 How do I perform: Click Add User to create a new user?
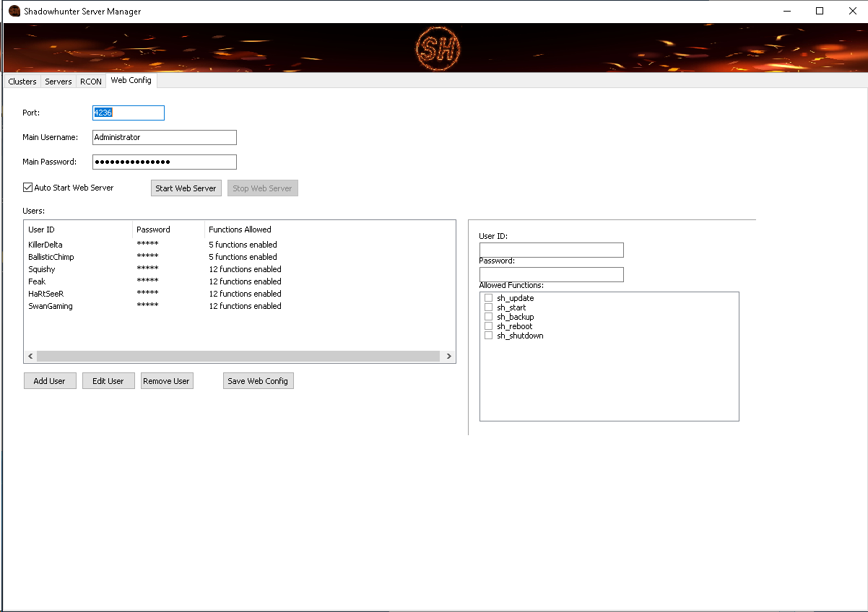pos(49,380)
